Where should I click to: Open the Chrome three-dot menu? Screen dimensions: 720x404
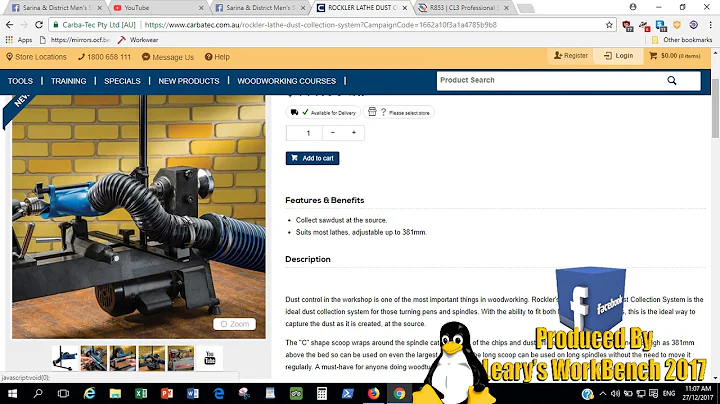click(710, 25)
